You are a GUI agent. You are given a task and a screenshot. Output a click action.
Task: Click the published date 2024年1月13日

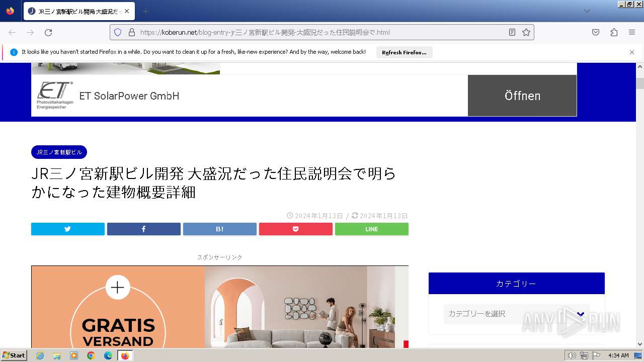pos(318,216)
